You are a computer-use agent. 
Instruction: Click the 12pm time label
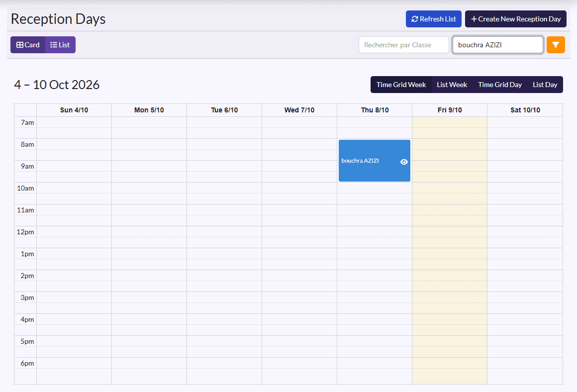coord(25,232)
